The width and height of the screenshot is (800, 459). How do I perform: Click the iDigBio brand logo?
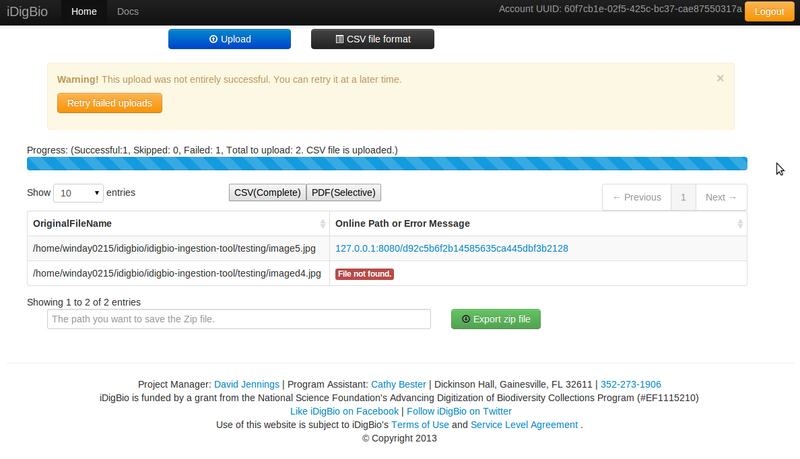(x=27, y=11)
